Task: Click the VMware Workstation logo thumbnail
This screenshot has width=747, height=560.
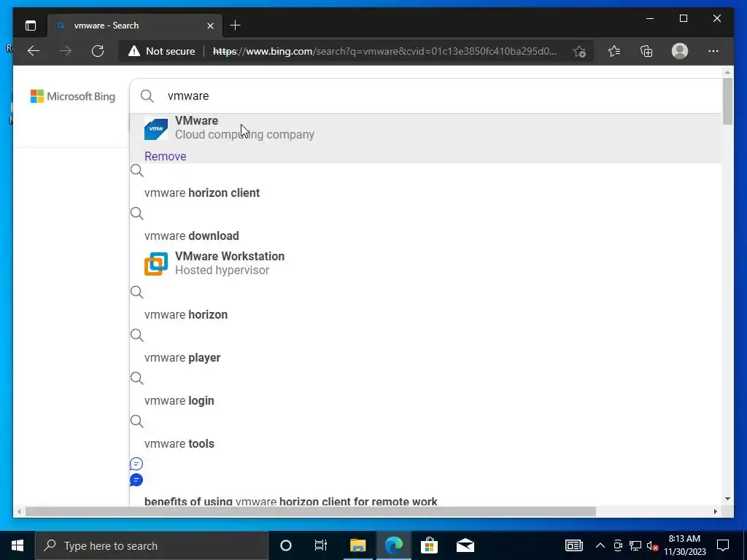Action: pos(156,264)
